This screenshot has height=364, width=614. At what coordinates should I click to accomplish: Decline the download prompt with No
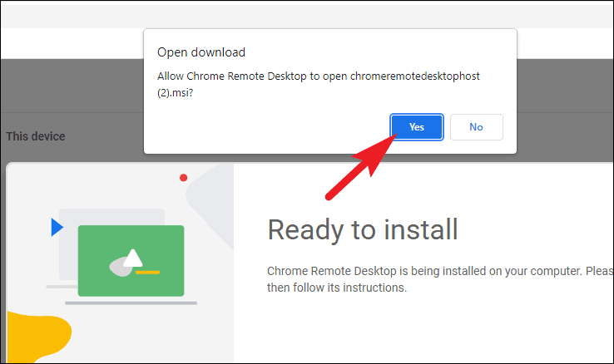476,127
